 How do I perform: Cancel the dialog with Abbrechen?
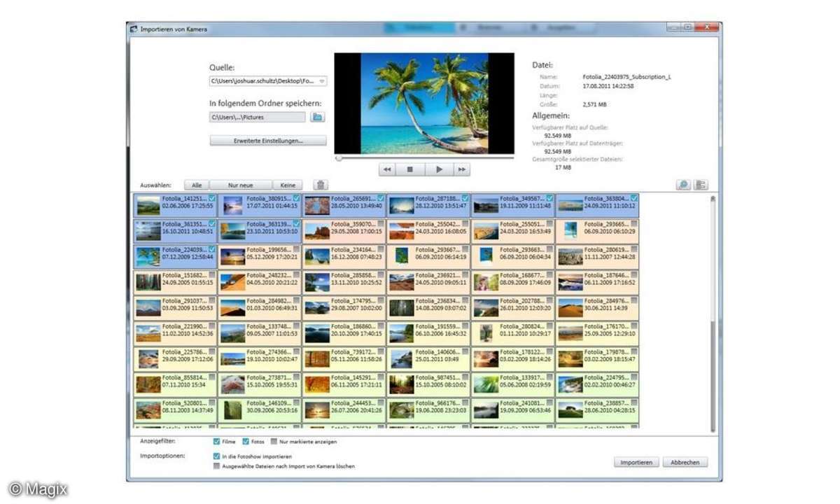tap(685, 463)
